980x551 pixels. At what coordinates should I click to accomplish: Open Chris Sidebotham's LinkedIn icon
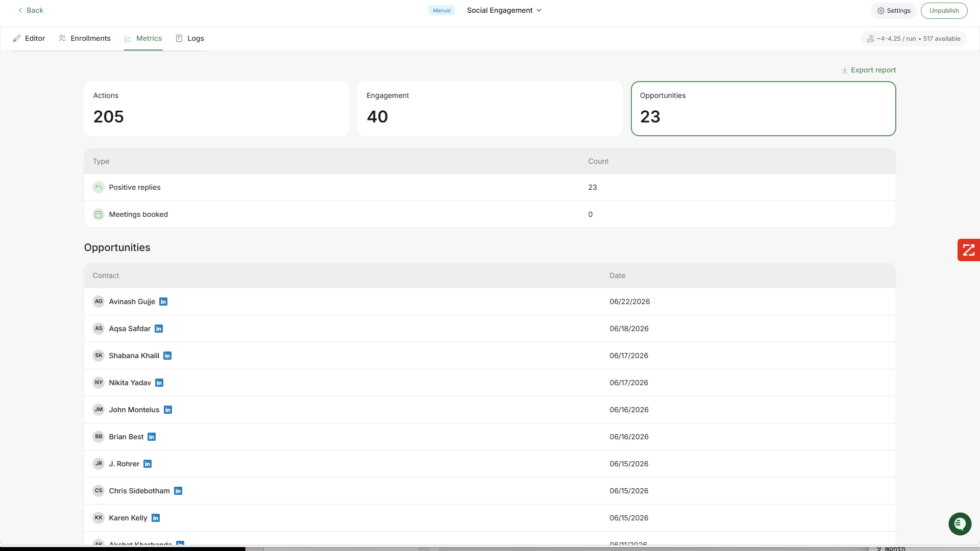pos(178,491)
